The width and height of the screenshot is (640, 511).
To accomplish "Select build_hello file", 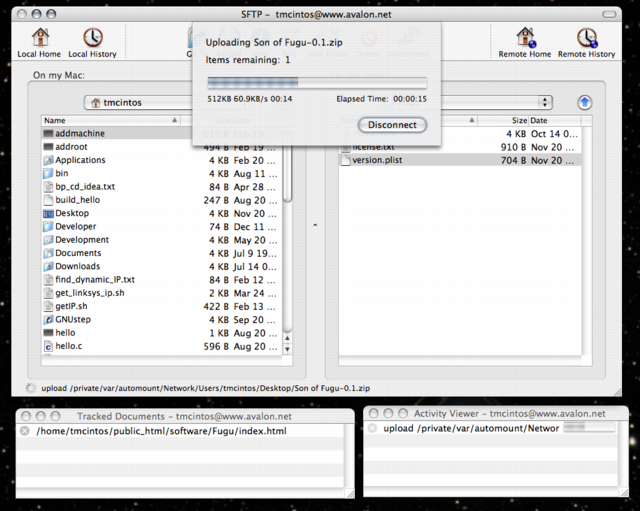I will pos(162,200).
